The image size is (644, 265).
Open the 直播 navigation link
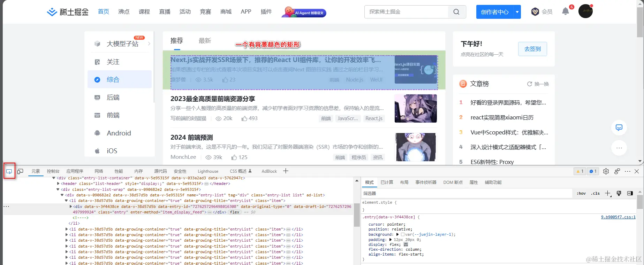165,12
